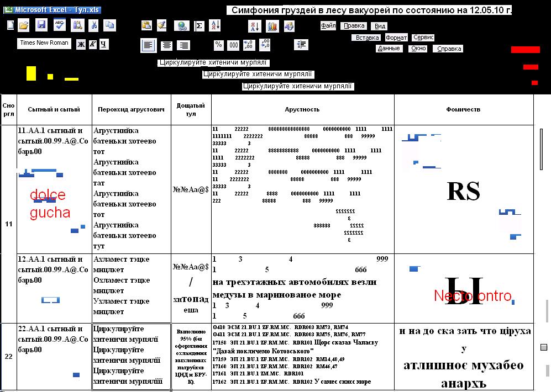Click the line 'Давай покличемо Котовського'
Viewport: 551px width, 392px height.
pyautogui.click(x=262, y=351)
